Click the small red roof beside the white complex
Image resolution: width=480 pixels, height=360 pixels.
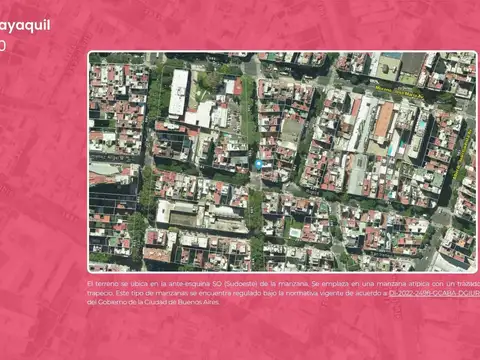(x=237, y=87)
